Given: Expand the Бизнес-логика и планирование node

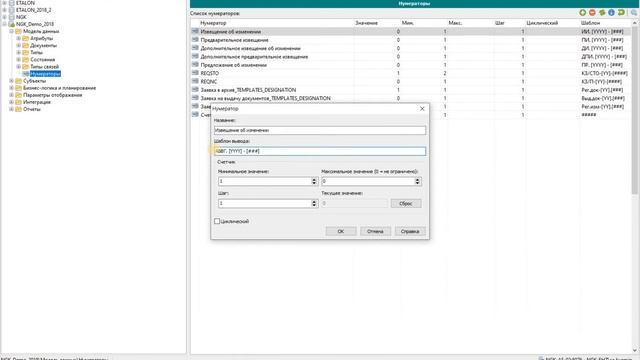Looking at the screenshot, I should [x=11, y=88].
